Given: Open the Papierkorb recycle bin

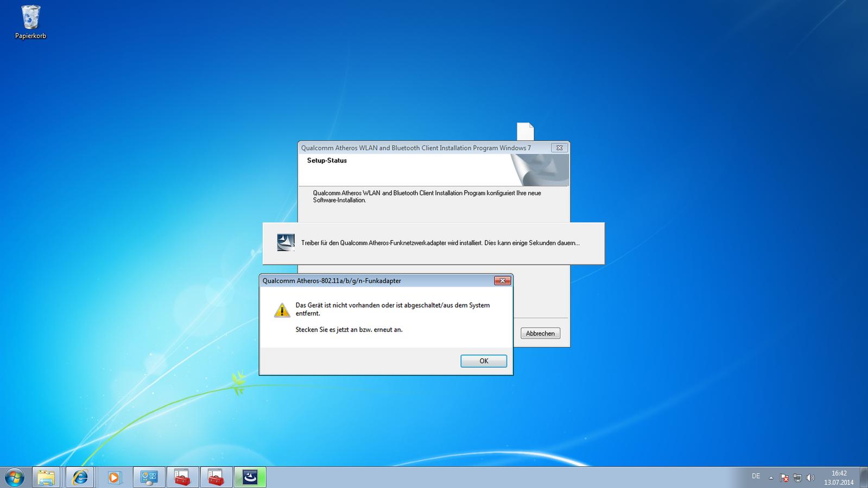Looking at the screenshot, I should (x=30, y=22).
